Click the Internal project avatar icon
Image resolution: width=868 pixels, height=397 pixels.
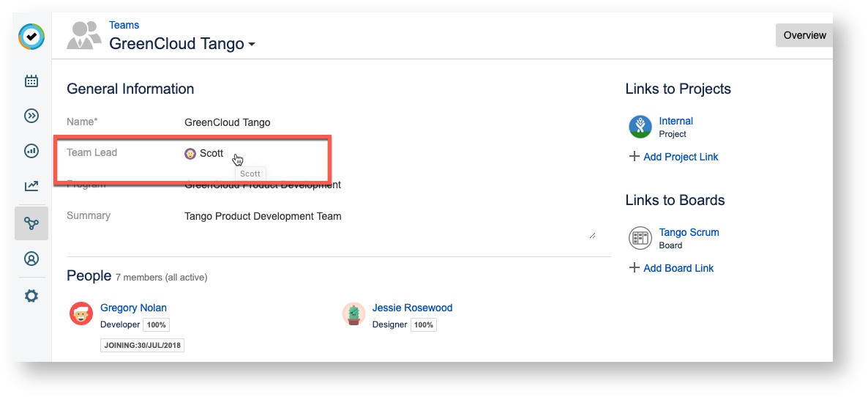[x=640, y=127]
